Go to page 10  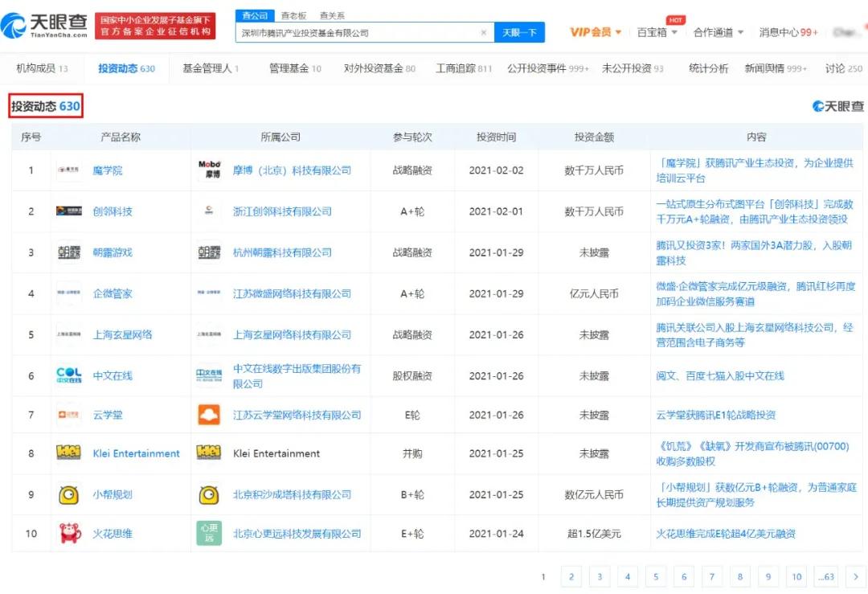pos(796,576)
